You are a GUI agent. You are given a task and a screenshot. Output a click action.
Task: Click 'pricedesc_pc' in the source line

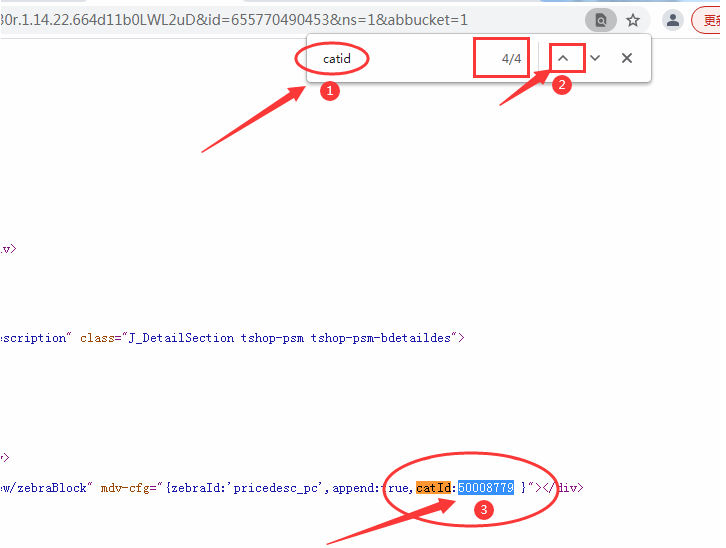(x=275, y=488)
